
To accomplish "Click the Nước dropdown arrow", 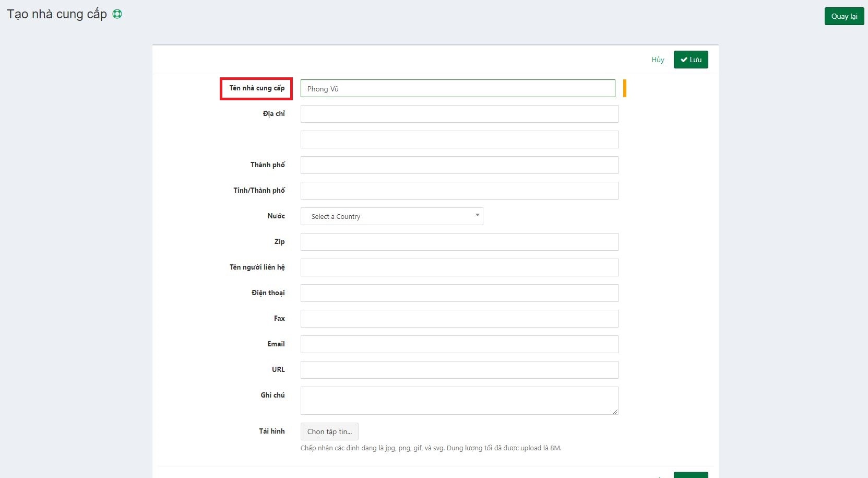I will (x=477, y=215).
